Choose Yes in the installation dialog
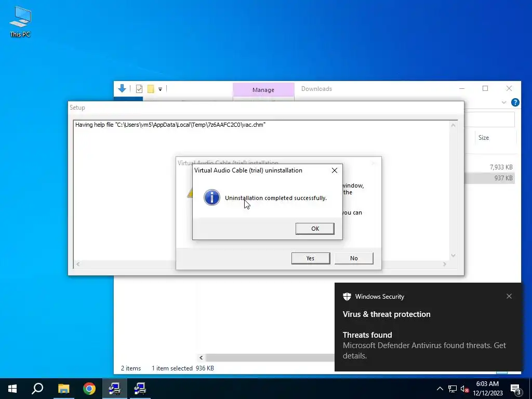The height and width of the screenshot is (399, 532). click(x=311, y=258)
